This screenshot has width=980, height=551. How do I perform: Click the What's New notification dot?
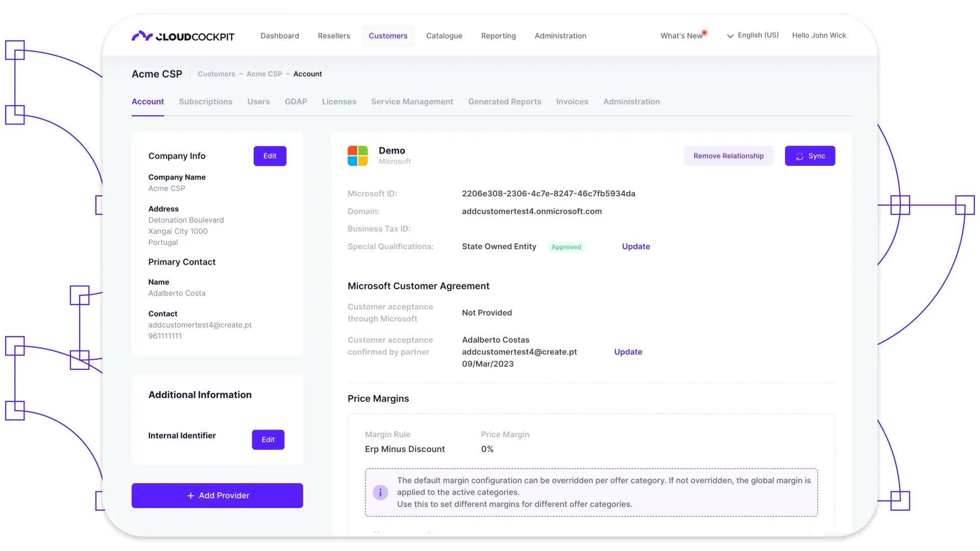(704, 32)
